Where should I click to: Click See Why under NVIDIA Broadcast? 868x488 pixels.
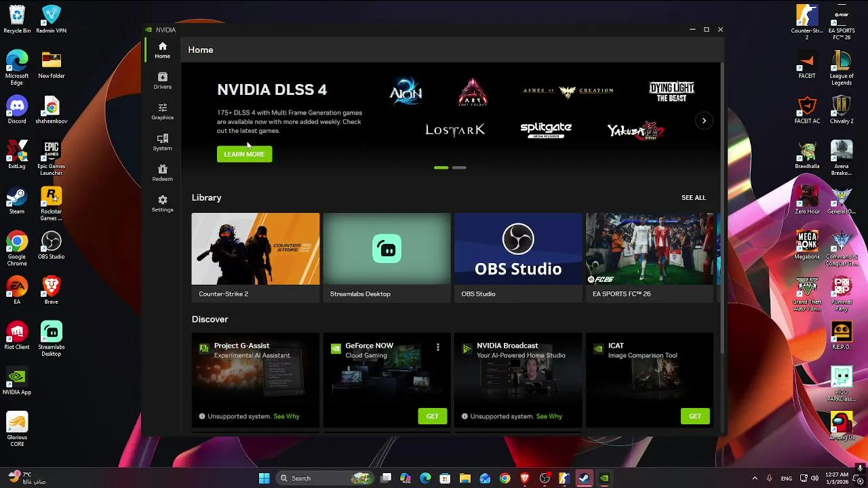click(x=549, y=416)
